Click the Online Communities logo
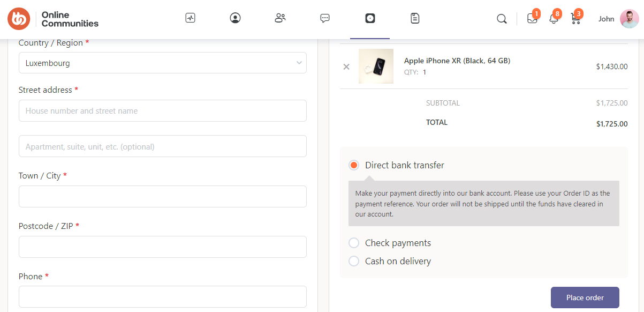The height and width of the screenshot is (312, 644). [x=51, y=19]
